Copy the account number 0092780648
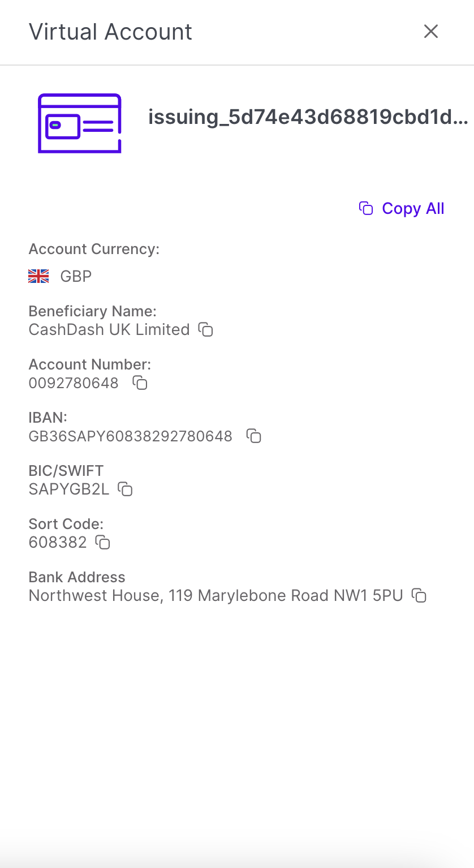474x868 pixels. 140,383
